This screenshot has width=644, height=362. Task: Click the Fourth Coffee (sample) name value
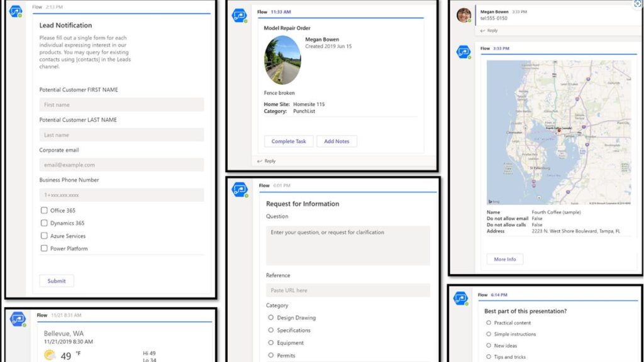pyautogui.click(x=556, y=212)
